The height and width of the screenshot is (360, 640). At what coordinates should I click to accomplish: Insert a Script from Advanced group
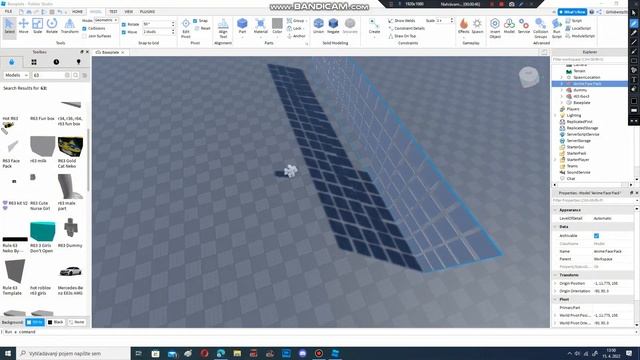point(574,20)
